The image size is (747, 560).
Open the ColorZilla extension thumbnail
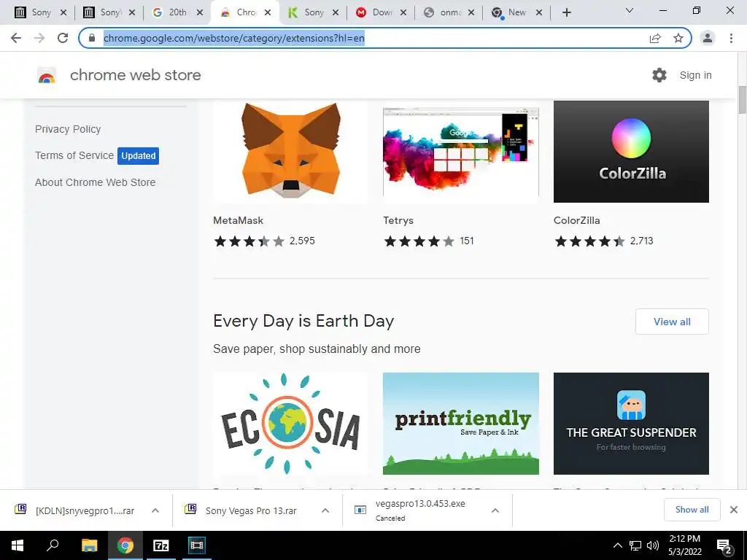[x=631, y=152]
